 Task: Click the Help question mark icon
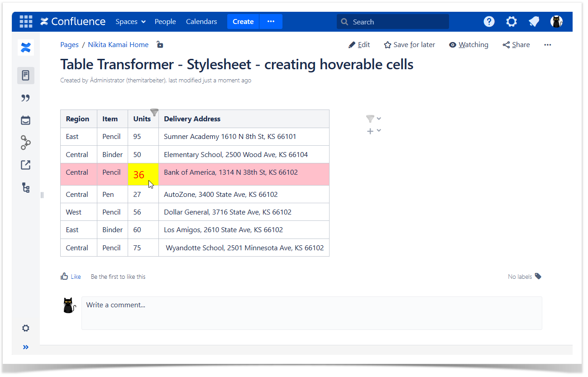(489, 22)
